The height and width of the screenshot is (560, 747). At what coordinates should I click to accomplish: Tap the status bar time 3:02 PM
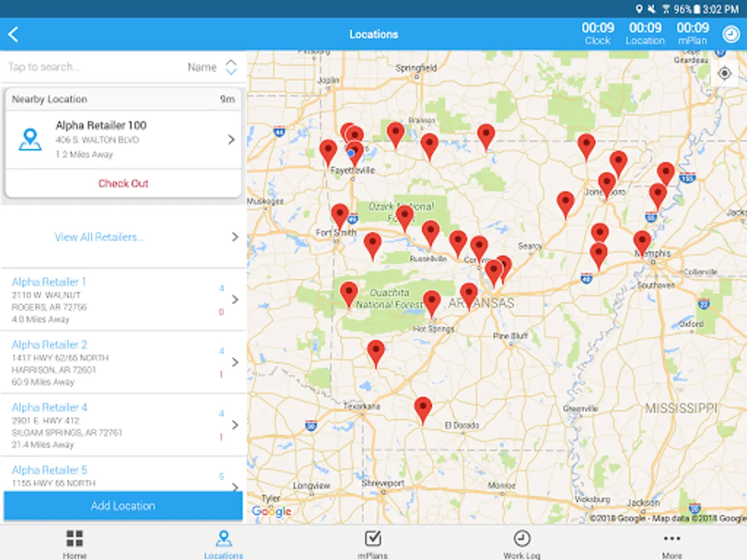click(721, 9)
